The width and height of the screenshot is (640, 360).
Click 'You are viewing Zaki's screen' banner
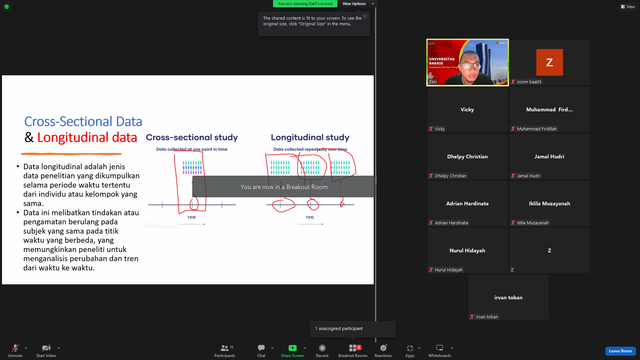pos(305,4)
